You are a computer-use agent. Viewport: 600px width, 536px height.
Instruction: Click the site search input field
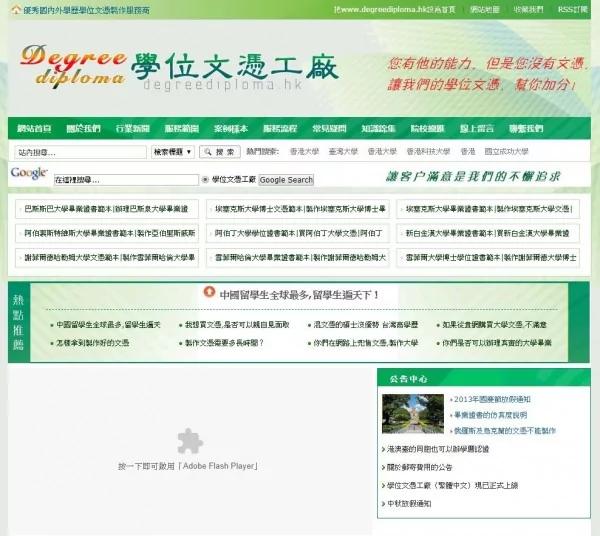[80, 152]
